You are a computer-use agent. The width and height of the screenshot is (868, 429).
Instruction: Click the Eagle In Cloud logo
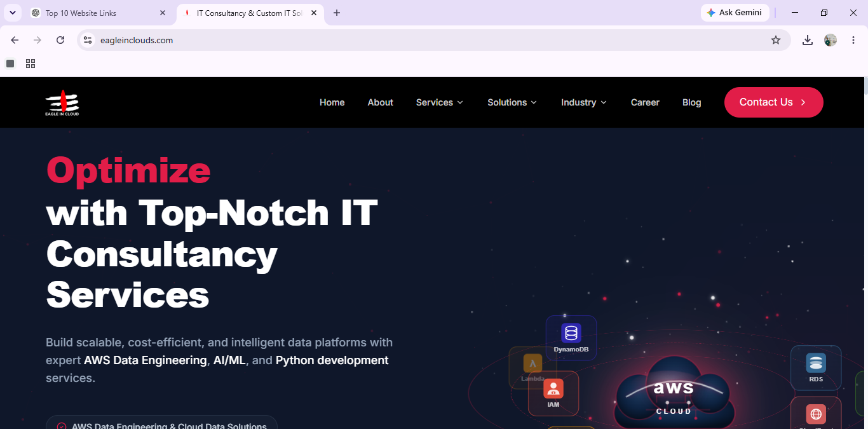62,103
